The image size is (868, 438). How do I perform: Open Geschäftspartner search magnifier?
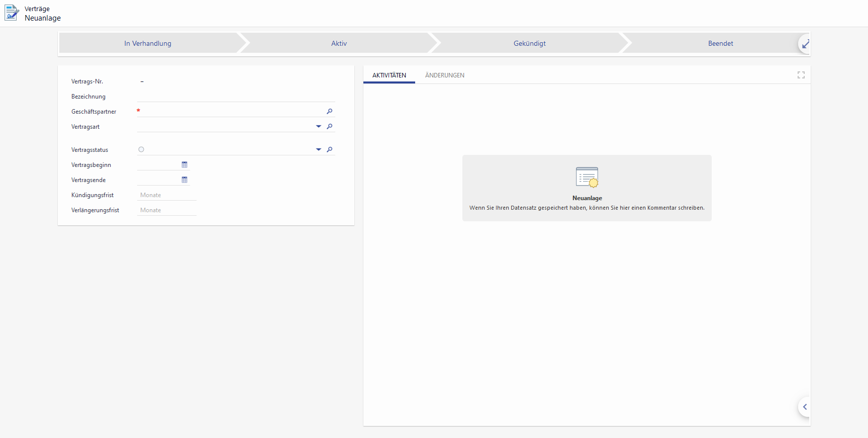pyautogui.click(x=330, y=112)
